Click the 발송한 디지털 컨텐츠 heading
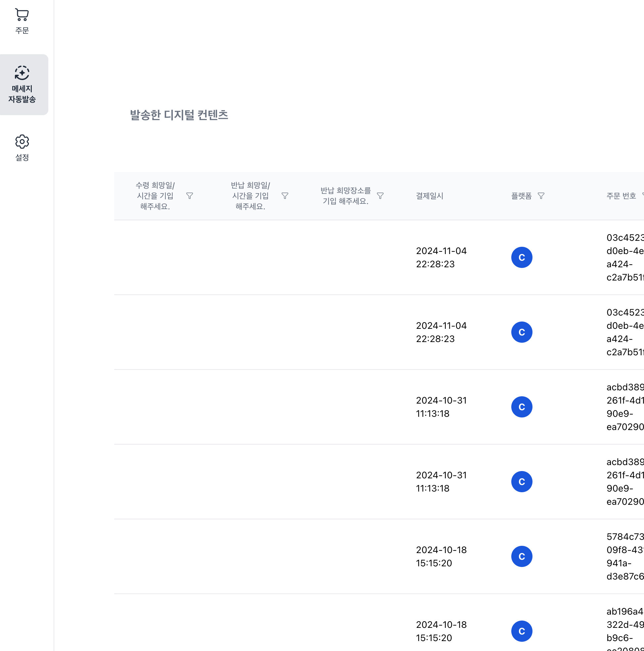The height and width of the screenshot is (651, 644). click(179, 115)
